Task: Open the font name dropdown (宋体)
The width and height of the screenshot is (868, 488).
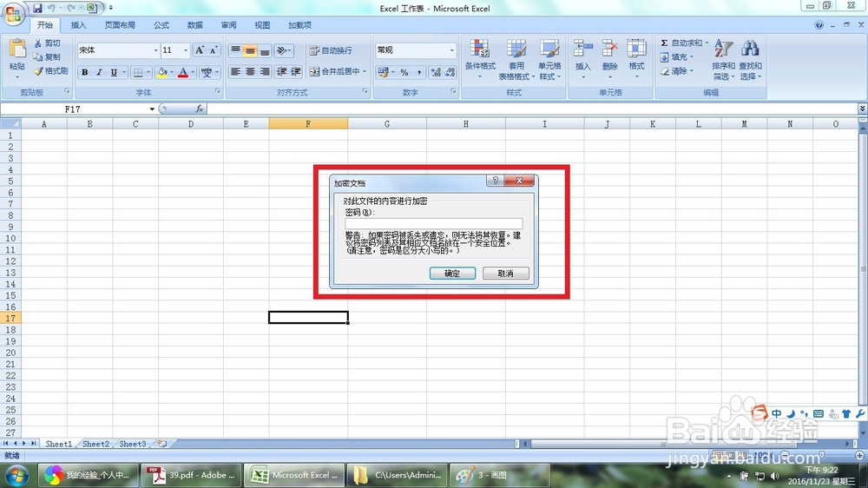Action: click(x=155, y=50)
